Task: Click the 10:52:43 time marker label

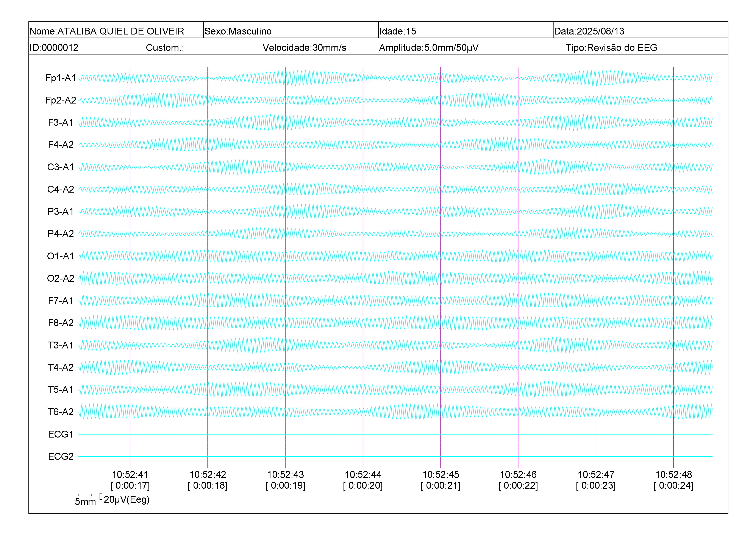Action: pos(286,475)
